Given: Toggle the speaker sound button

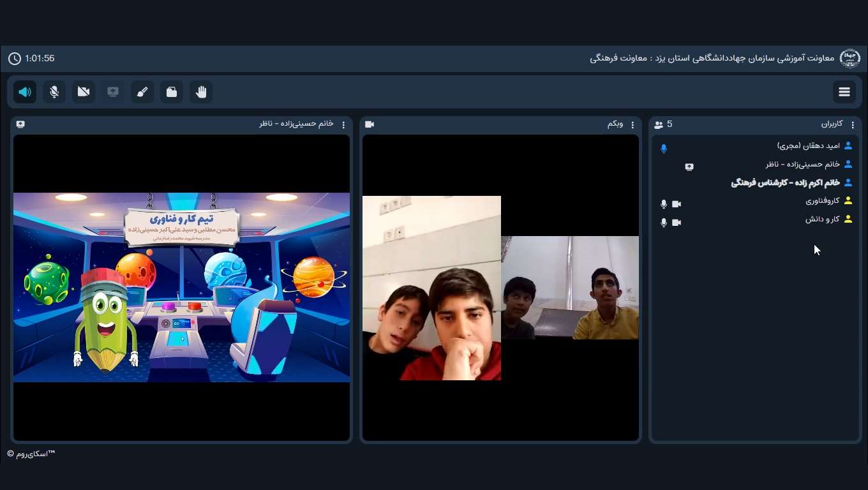Looking at the screenshot, I should coord(25,92).
